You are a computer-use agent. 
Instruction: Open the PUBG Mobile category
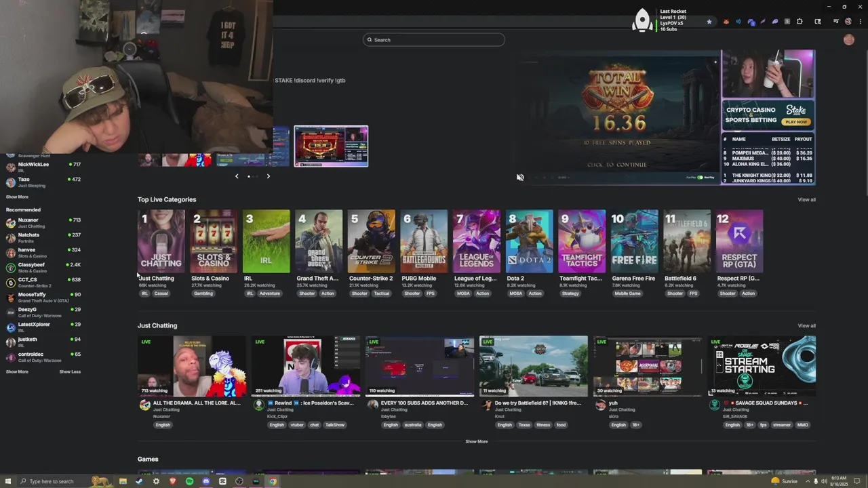click(x=424, y=241)
